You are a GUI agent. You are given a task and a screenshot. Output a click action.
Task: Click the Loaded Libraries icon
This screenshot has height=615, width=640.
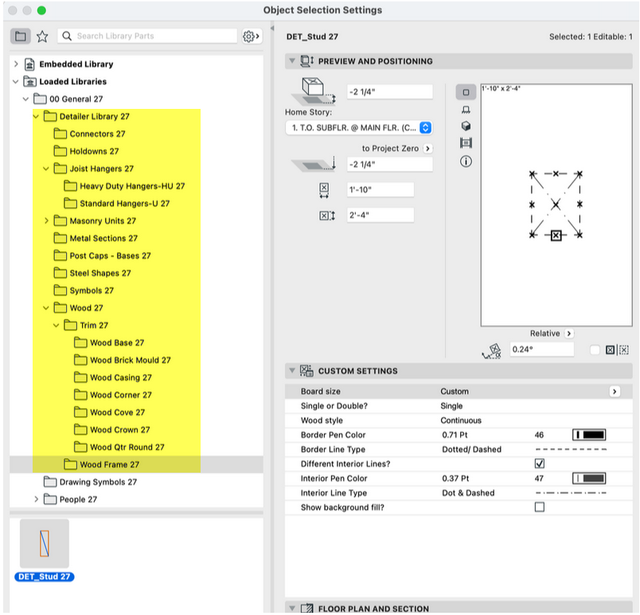[29, 82]
